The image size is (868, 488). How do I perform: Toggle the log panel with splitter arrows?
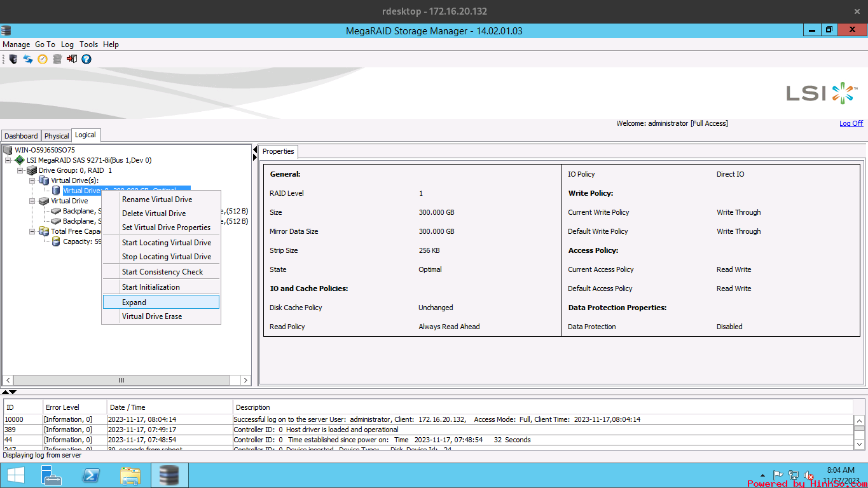tap(9, 392)
